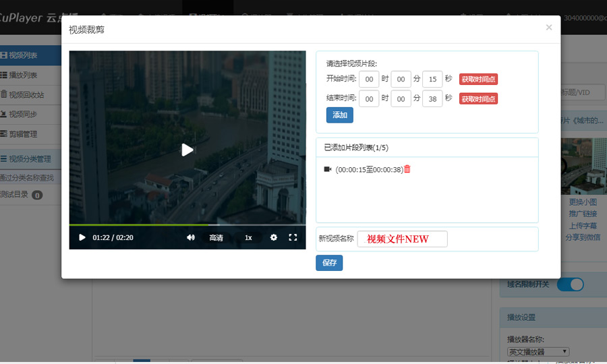
Task: Click 获取时间点 next to the end time
Action: coord(478,98)
